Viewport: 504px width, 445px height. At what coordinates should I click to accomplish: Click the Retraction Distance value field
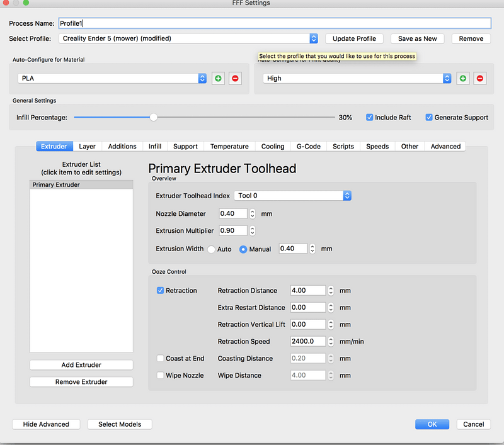(307, 290)
